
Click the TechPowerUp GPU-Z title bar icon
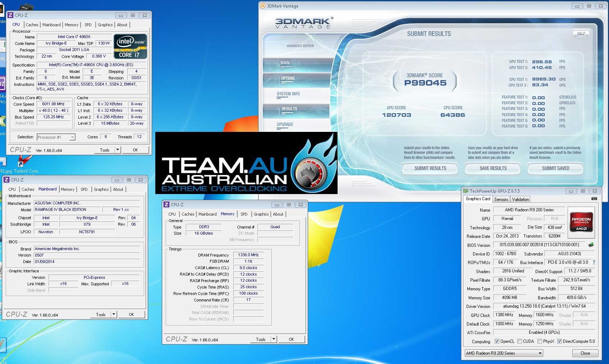[x=466, y=191]
